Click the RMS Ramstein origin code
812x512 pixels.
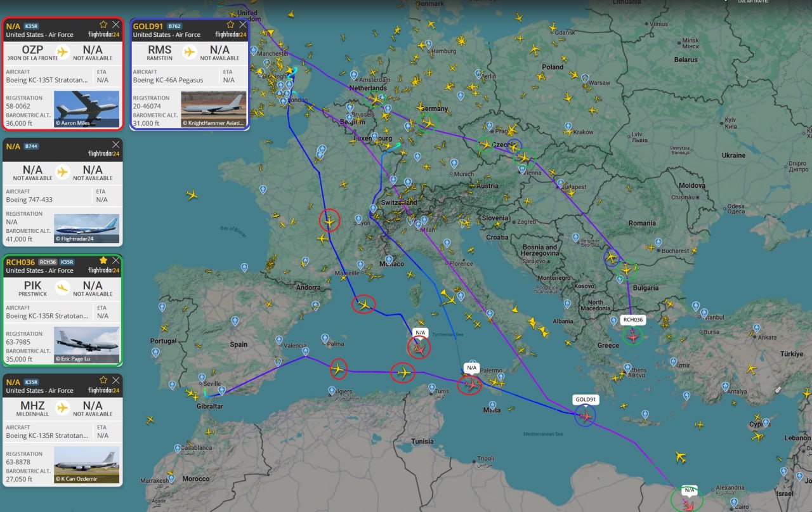[x=160, y=49]
